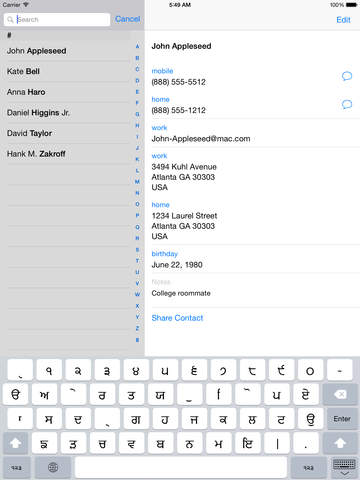Jump to letter M in index
360x480 pixels.
pyautogui.click(x=137, y=182)
